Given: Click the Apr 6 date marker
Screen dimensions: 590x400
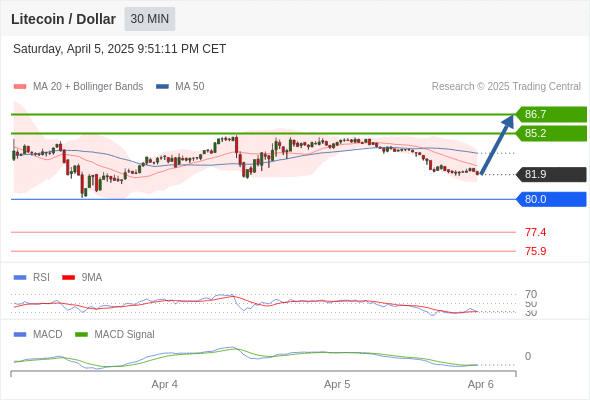Looking at the screenshot, I should pos(481,385).
